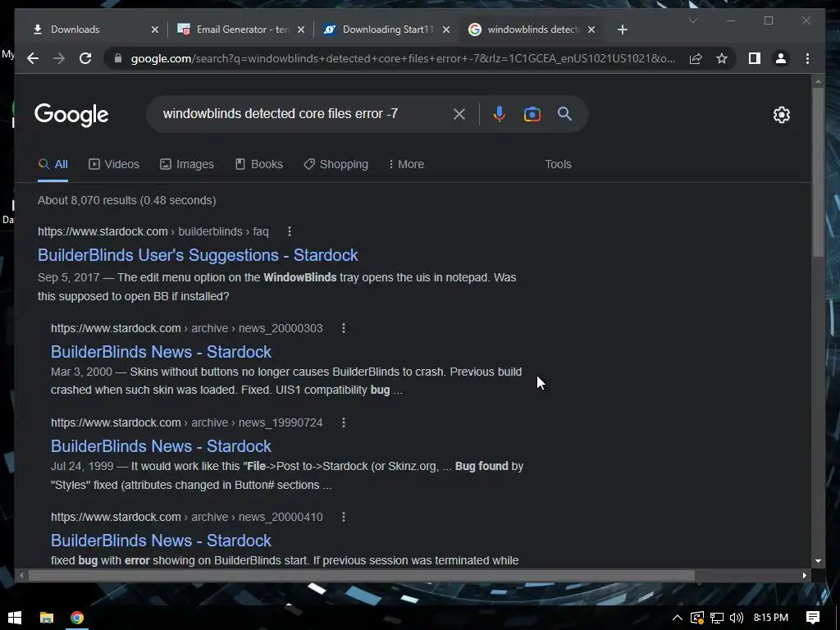Viewport: 840px width, 630px height.
Task: Select the Videos results filter
Action: point(113,164)
